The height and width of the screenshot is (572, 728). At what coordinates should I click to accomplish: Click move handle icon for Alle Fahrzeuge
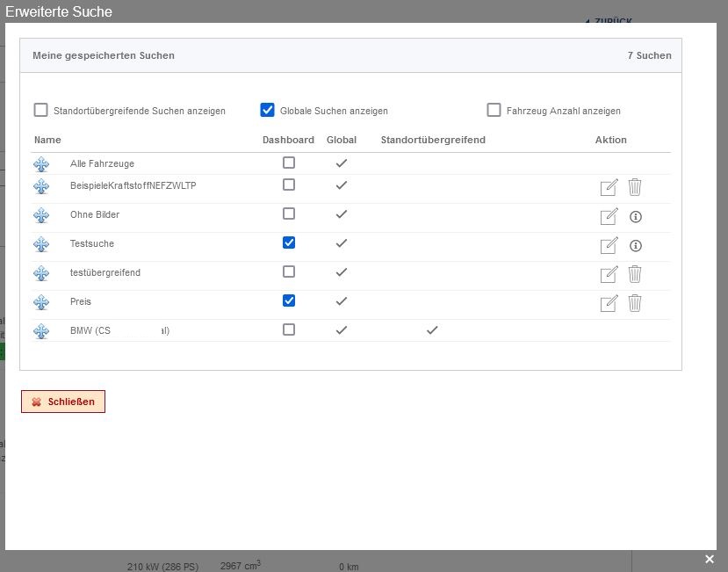pos(41,164)
